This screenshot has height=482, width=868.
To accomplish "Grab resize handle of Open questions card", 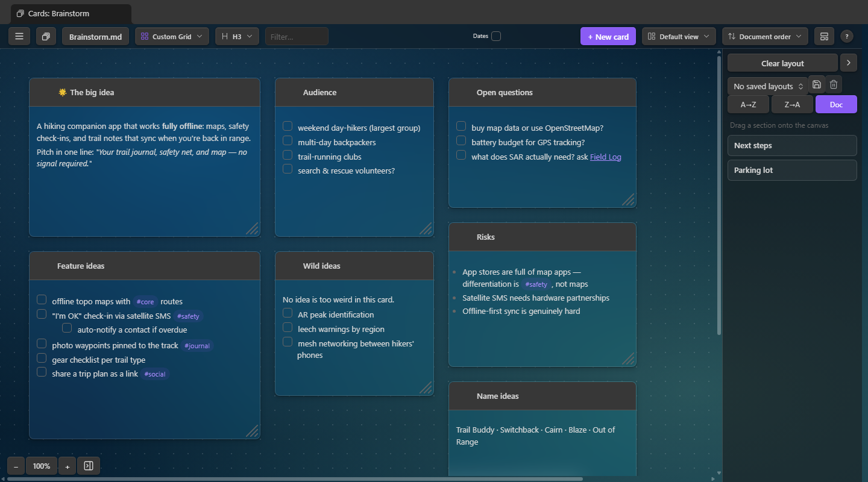I will (628, 199).
